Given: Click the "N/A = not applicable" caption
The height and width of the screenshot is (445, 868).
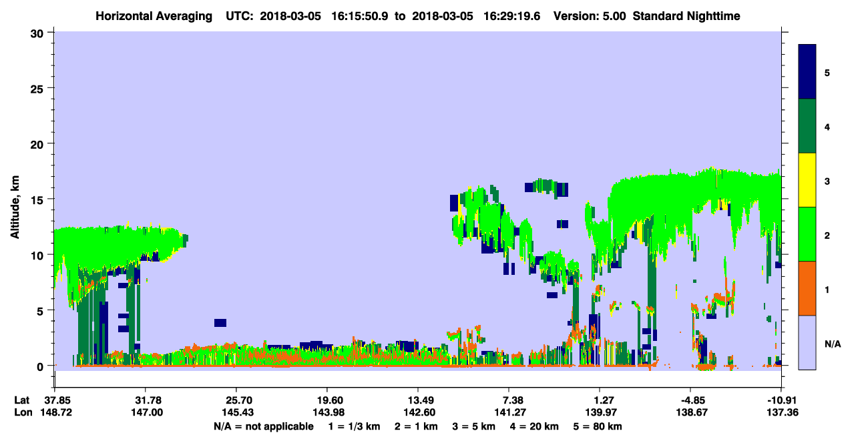Looking at the screenshot, I should 263,426.
